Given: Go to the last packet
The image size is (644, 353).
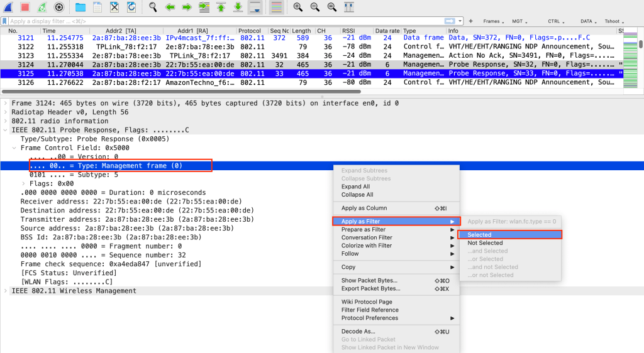Looking at the screenshot, I should click(x=238, y=8).
